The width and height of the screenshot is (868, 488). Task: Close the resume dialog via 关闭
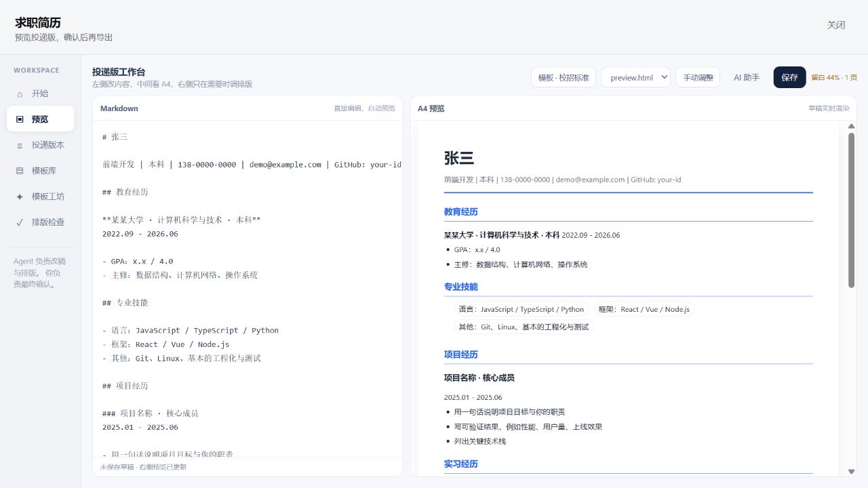836,25
